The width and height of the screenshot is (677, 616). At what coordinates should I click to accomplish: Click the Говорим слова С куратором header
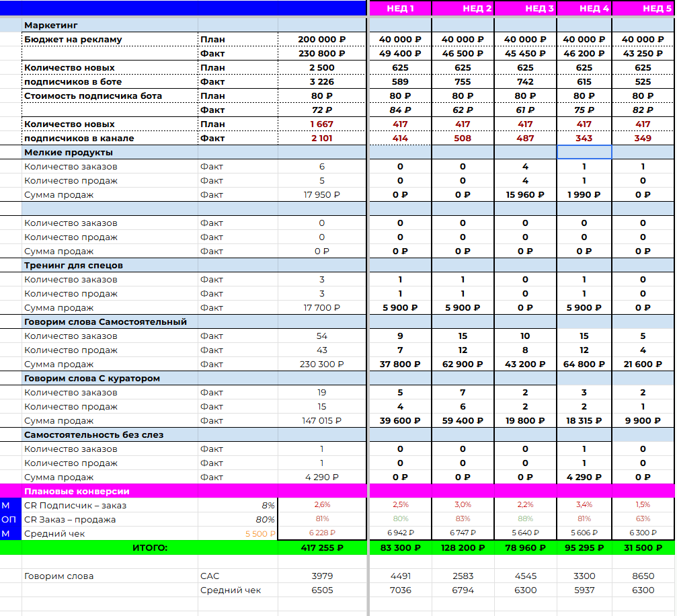110,379
